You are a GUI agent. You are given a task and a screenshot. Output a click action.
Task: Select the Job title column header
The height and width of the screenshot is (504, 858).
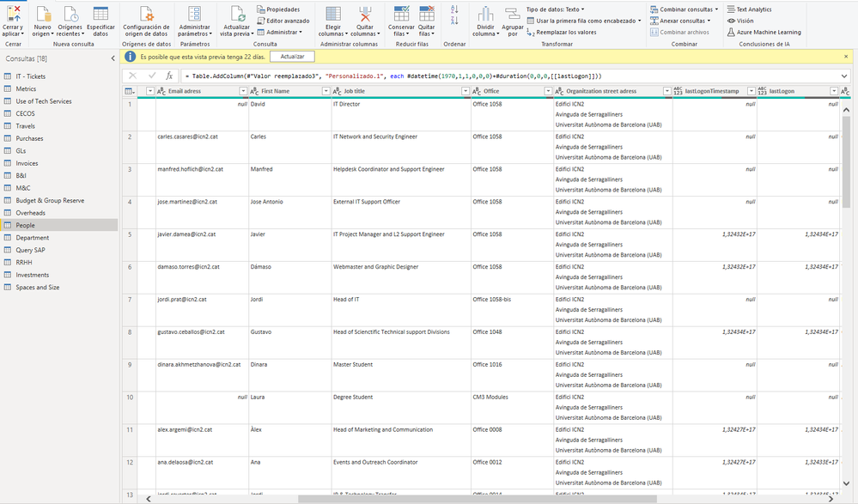400,91
